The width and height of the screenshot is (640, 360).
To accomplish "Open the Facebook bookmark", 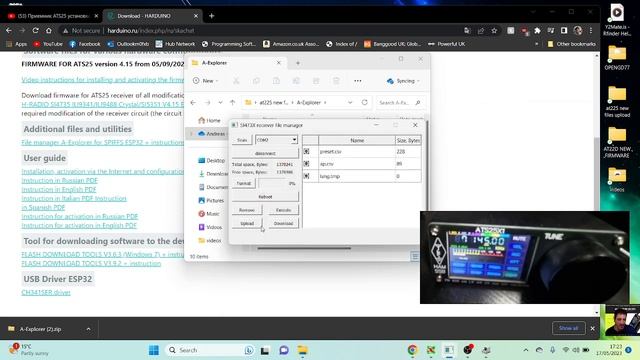I will pos(85,44).
